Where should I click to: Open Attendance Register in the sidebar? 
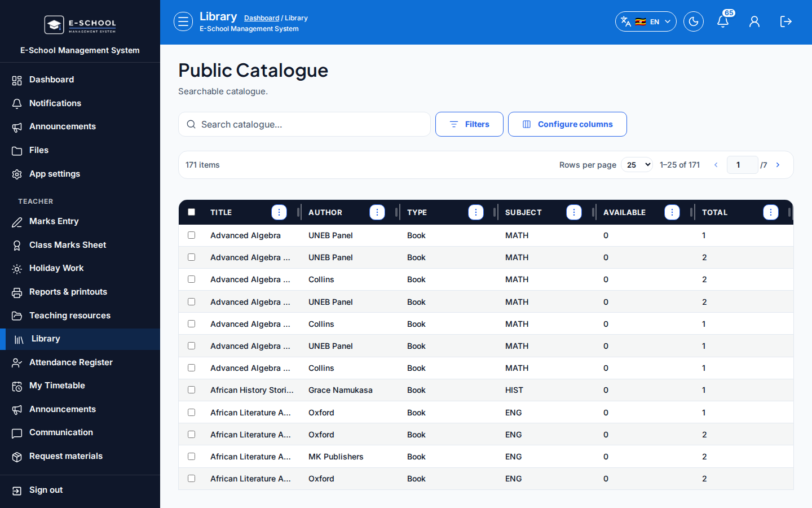click(80, 362)
